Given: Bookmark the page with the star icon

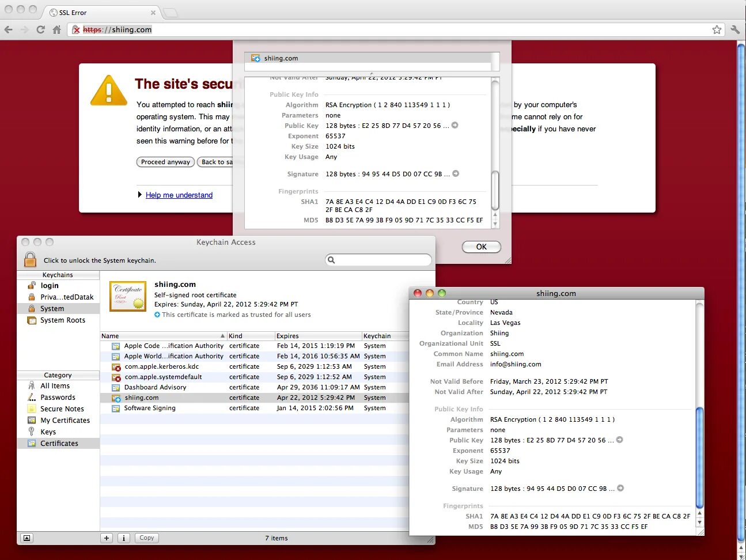Looking at the screenshot, I should coord(717,29).
